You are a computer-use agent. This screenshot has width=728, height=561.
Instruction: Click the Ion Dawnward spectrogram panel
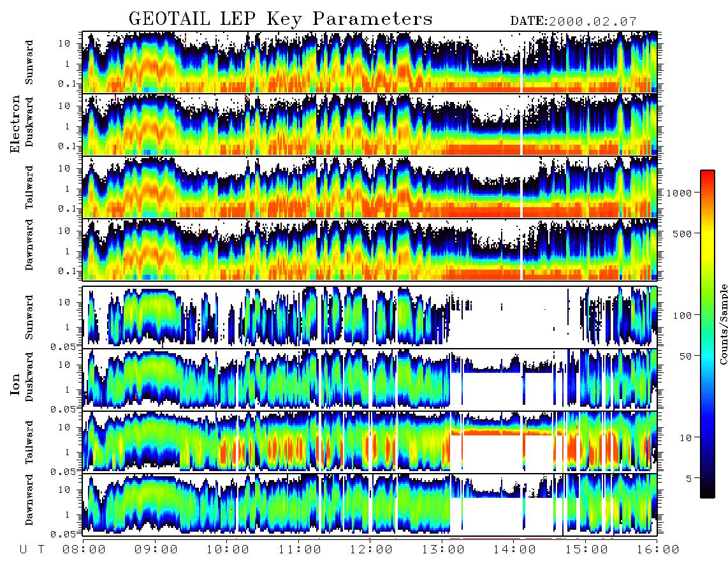pyautogui.click(x=370, y=504)
